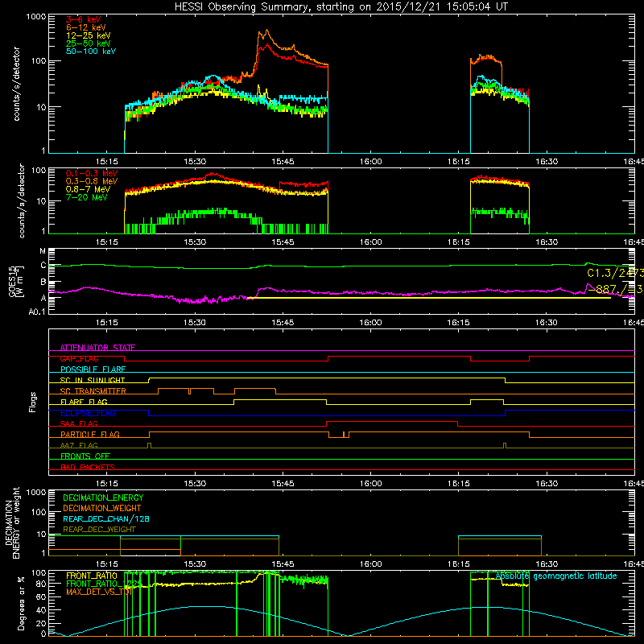
Task: Select the SC_IN_SUNLIGHT flag label
Action: click(93, 380)
